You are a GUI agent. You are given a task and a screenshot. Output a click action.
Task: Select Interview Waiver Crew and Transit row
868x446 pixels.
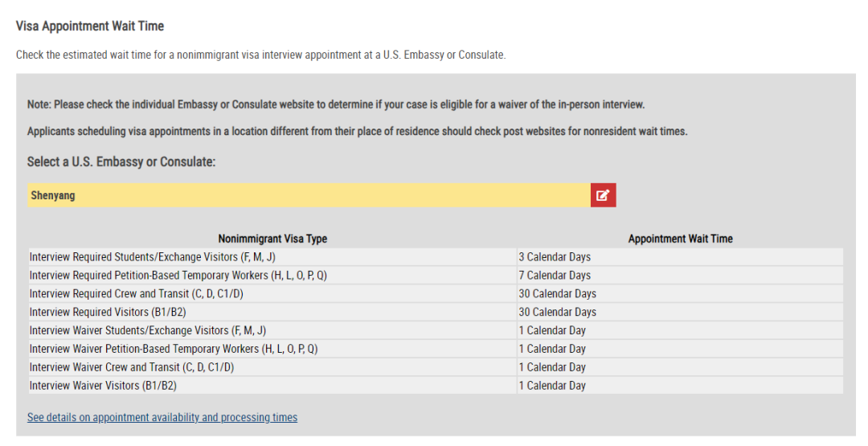(x=436, y=367)
